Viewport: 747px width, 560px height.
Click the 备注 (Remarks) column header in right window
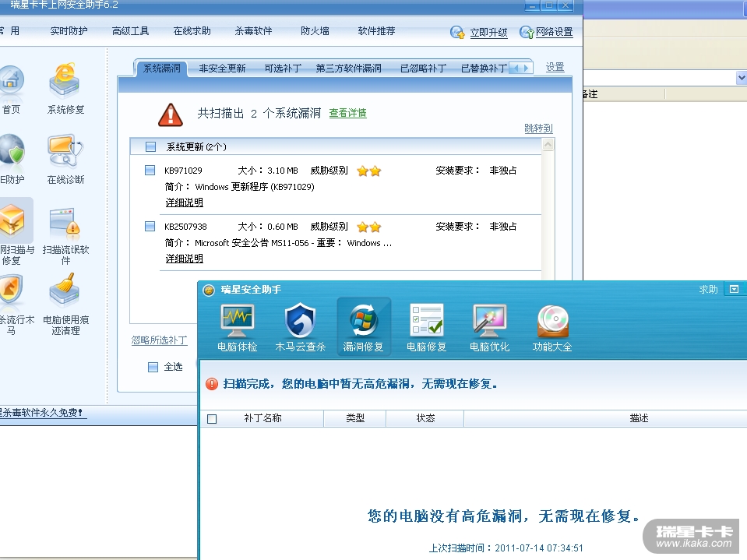[x=624, y=94]
